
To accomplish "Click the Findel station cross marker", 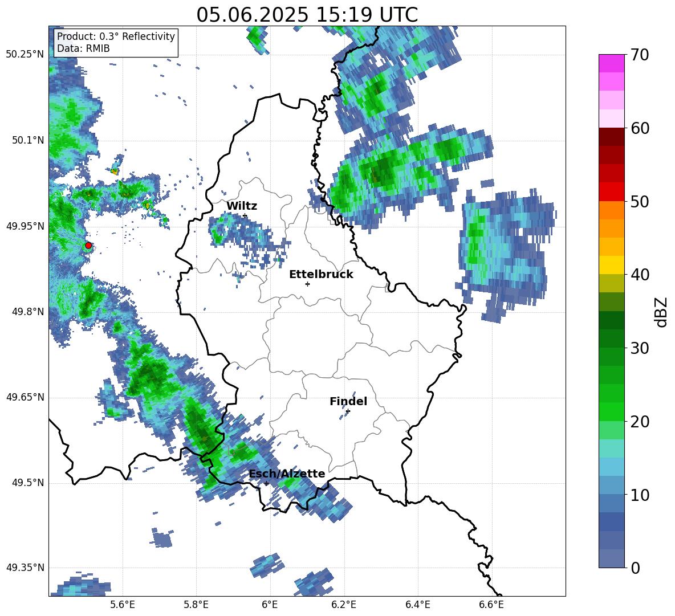I will click(x=348, y=411).
